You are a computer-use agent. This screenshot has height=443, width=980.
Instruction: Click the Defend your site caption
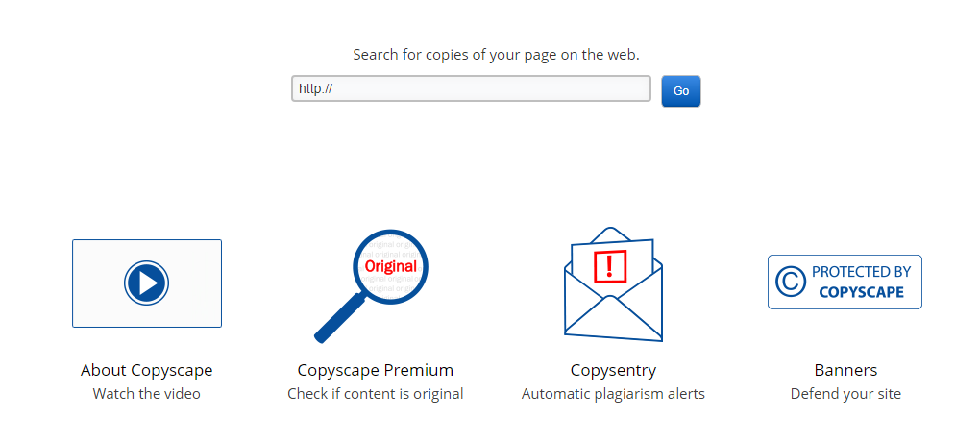[845, 393]
